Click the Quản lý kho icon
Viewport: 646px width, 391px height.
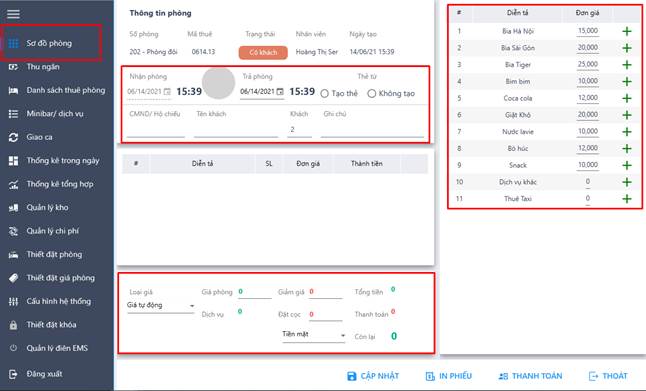tap(13, 208)
